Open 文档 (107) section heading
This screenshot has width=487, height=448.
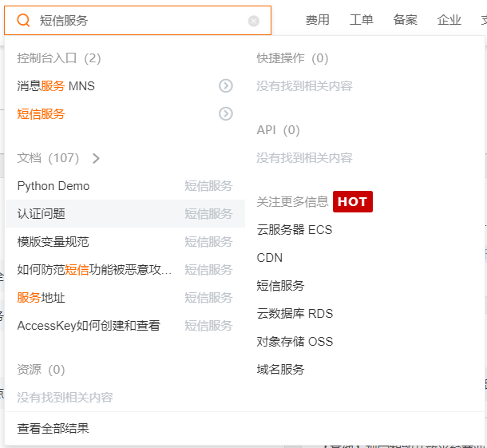[x=48, y=158]
